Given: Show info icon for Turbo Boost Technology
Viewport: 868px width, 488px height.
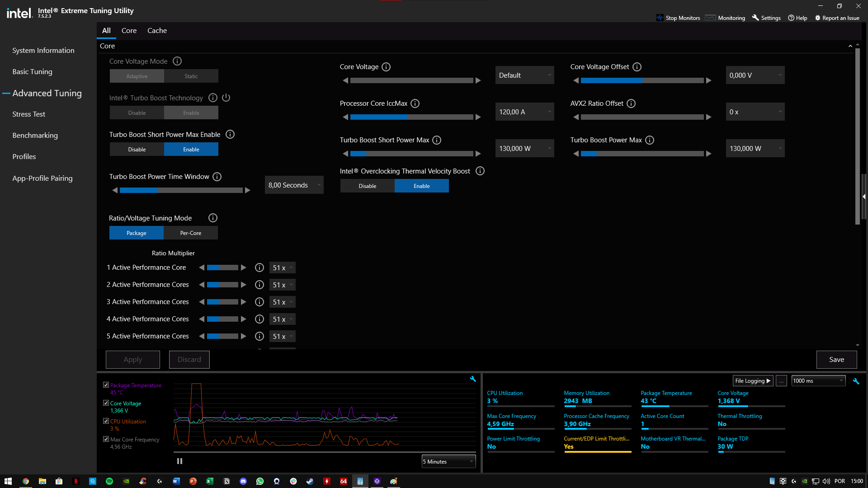Looking at the screenshot, I should pos(213,98).
